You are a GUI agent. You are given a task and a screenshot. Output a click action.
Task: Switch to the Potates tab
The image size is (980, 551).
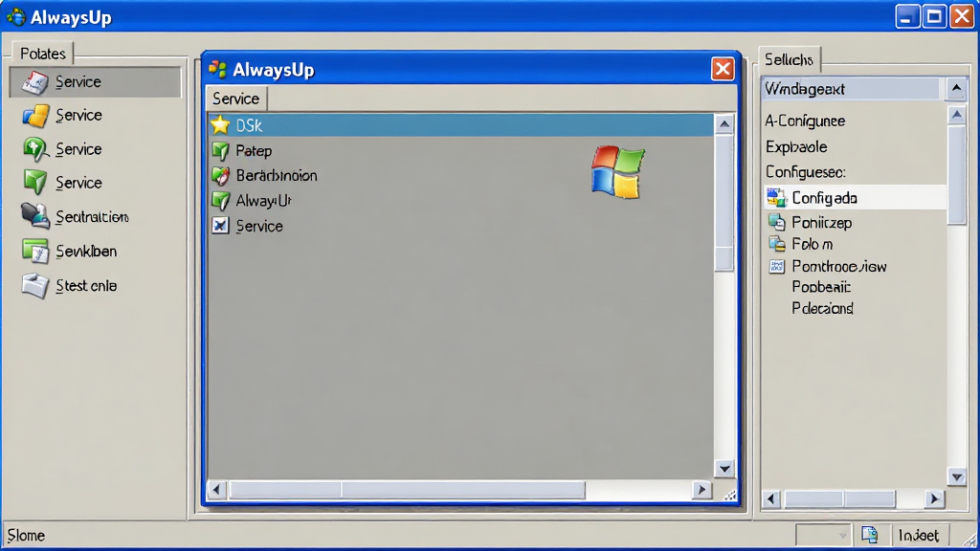coord(42,54)
